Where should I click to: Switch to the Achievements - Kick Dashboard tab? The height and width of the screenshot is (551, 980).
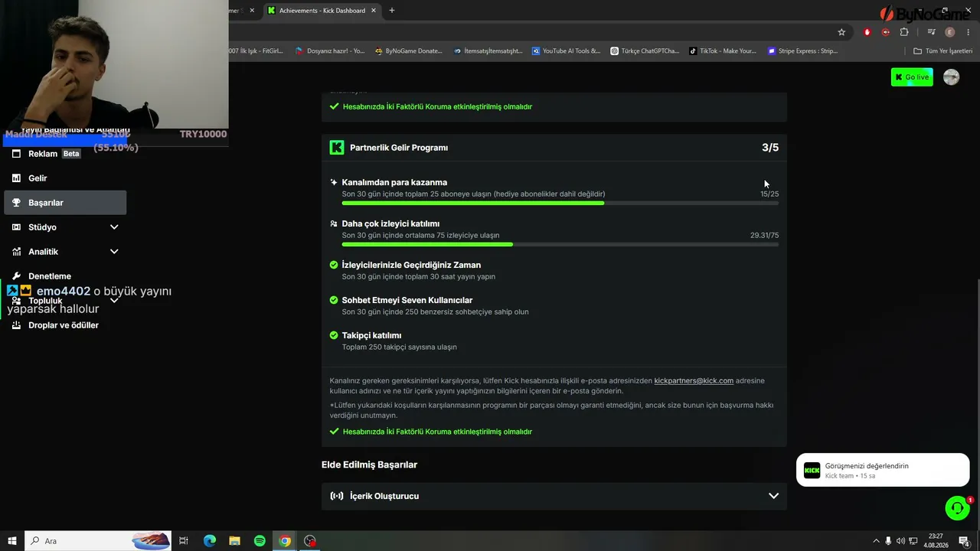[322, 11]
